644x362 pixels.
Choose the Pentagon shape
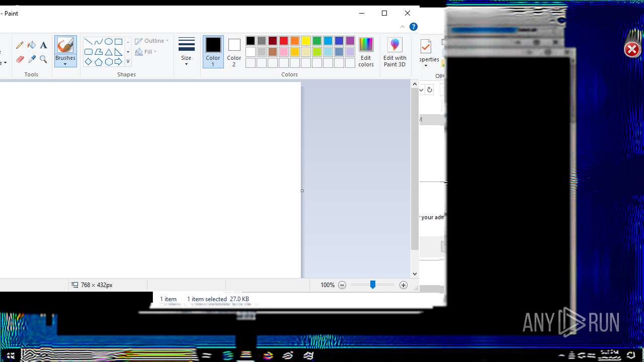coord(98,62)
